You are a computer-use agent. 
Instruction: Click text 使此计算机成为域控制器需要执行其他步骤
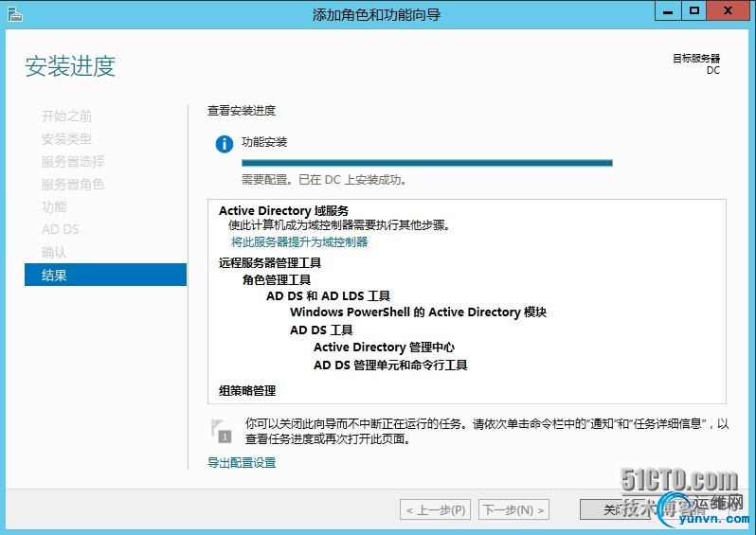(x=339, y=225)
